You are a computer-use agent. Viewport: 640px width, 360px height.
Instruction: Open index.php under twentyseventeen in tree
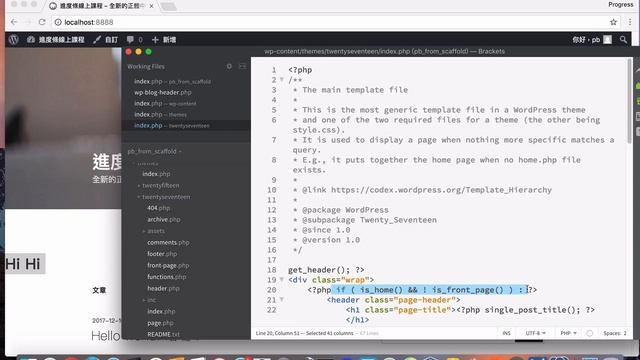pyautogui.click(x=161, y=311)
